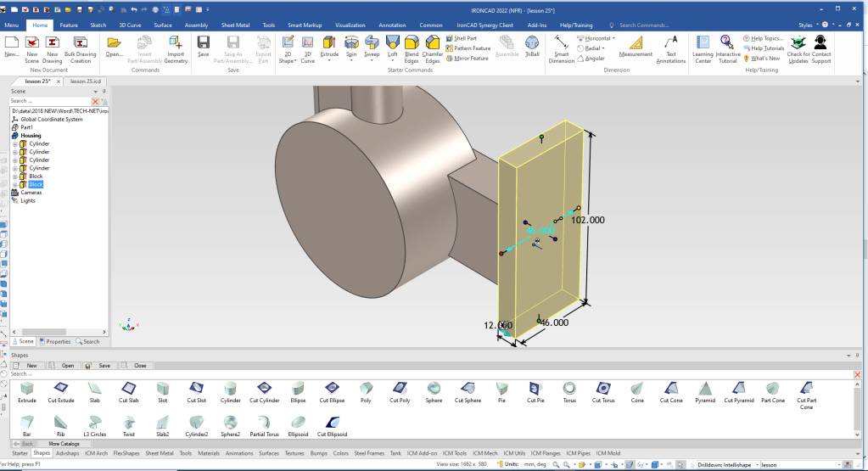The height and width of the screenshot is (471, 868).
Task: Open the lesson 25.icd document tab
Action: coord(85,81)
